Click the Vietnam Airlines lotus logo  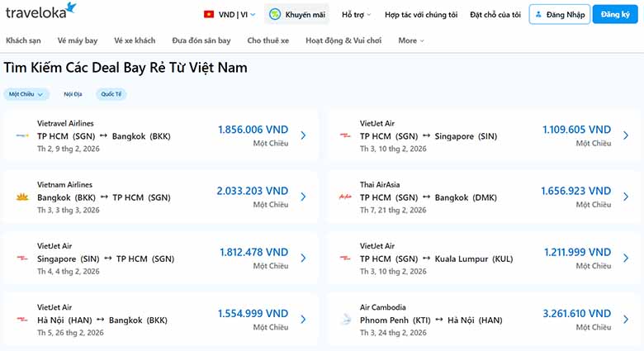22,197
